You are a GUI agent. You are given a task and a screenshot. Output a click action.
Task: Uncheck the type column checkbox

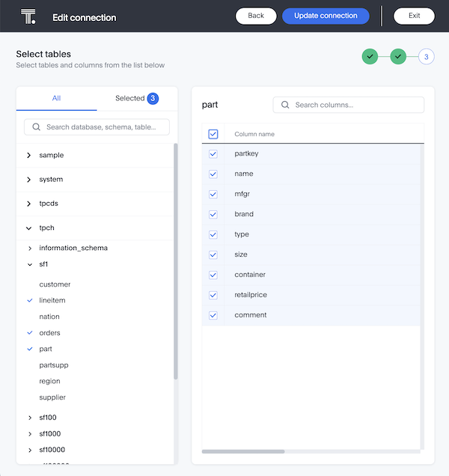tap(213, 235)
